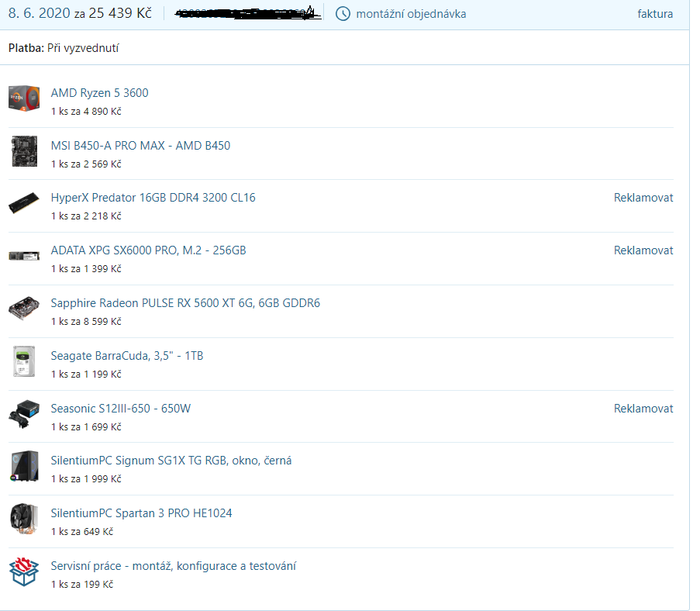Click the montážní objednávka status text

411,14
